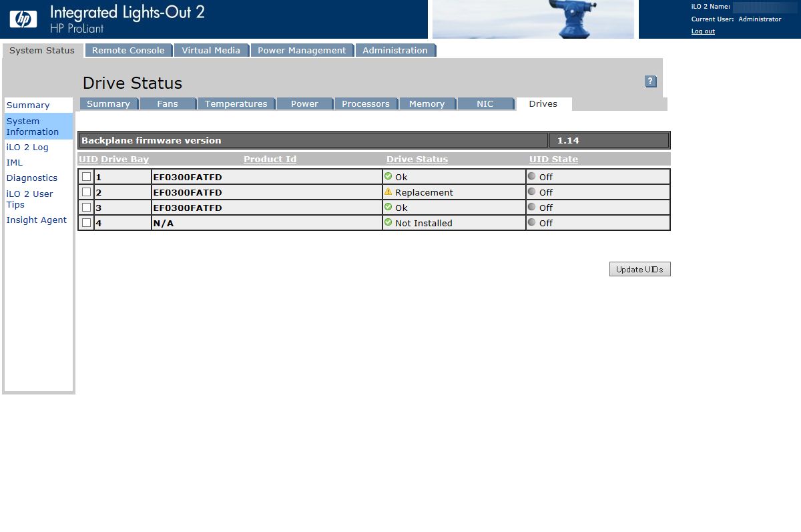This screenshot has height=532, width=801.
Task: Select the Power sub-tab
Action: (x=304, y=103)
